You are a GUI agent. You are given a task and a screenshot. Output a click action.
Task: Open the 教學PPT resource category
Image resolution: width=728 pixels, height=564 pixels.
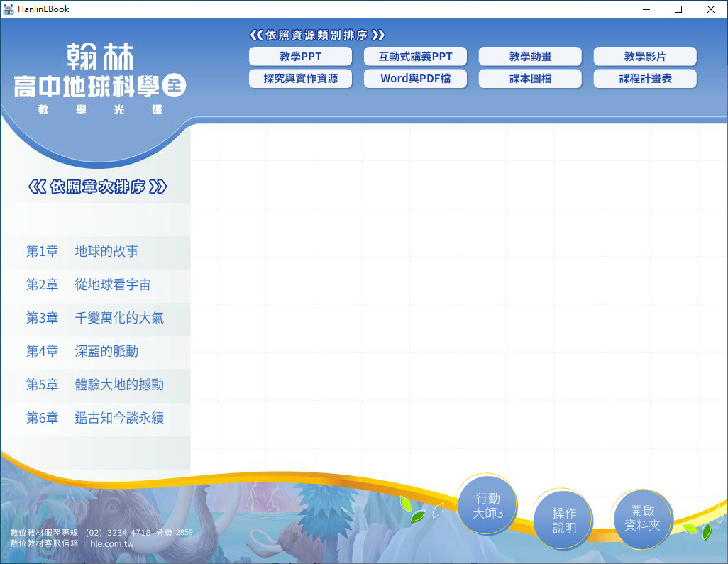(x=300, y=57)
